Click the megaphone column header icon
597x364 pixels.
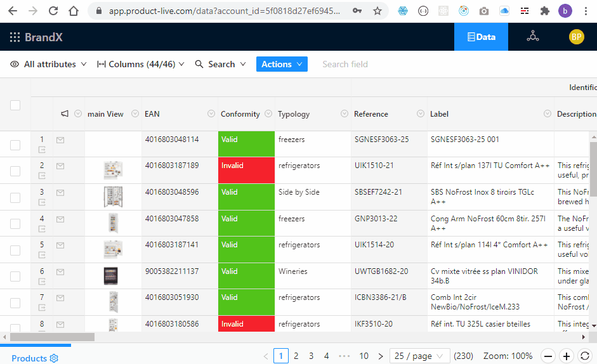[65, 114]
